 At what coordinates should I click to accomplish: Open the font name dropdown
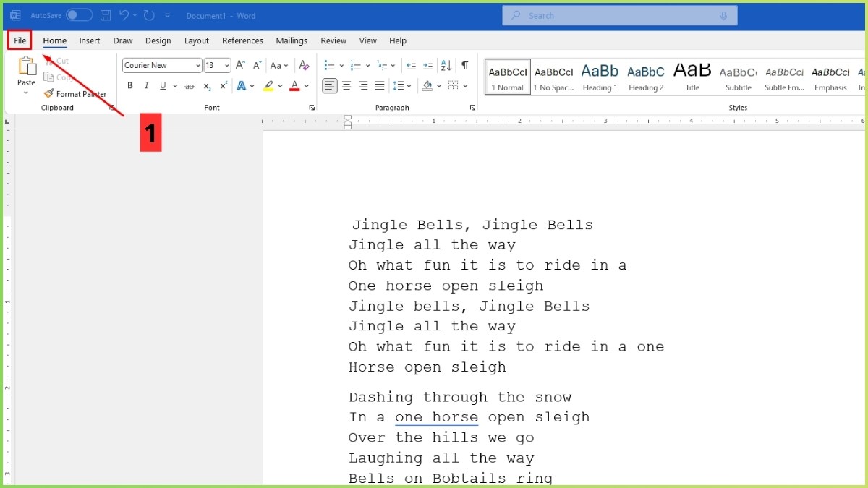(199, 65)
